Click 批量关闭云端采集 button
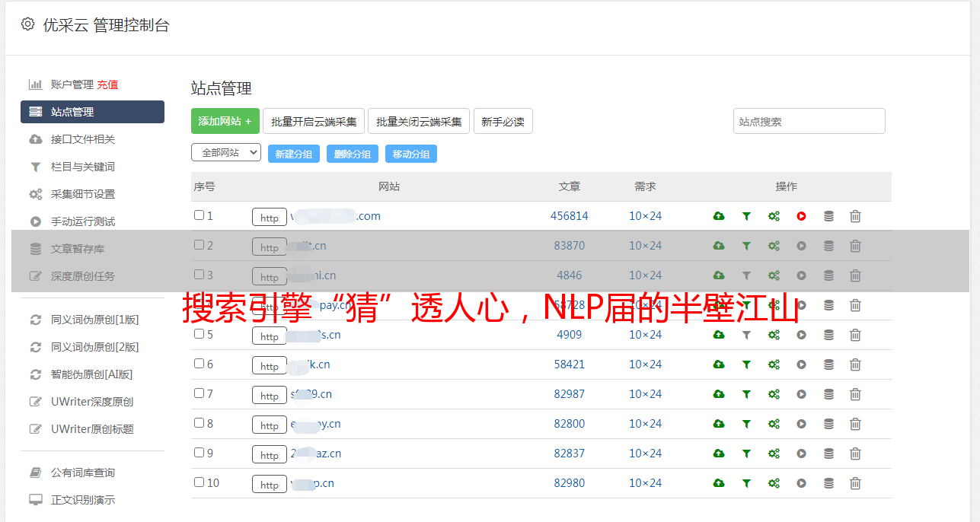980x522 pixels. [x=419, y=121]
